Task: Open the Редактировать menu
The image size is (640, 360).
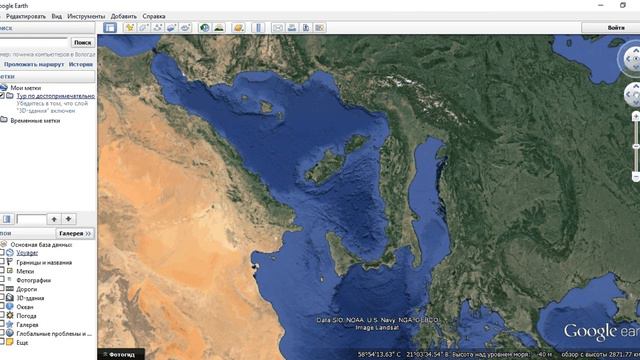Action: coord(26,16)
